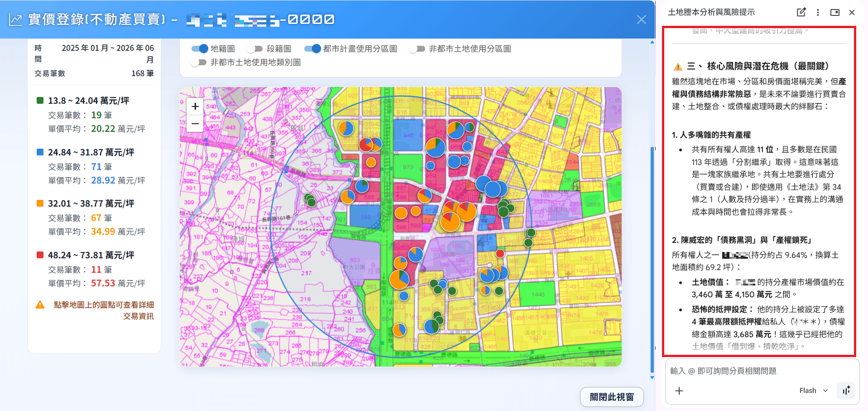Click the 2. 陳威宏的 債務黑洞 heading
Screen dimensions: 868x411
(x=743, y=240)
